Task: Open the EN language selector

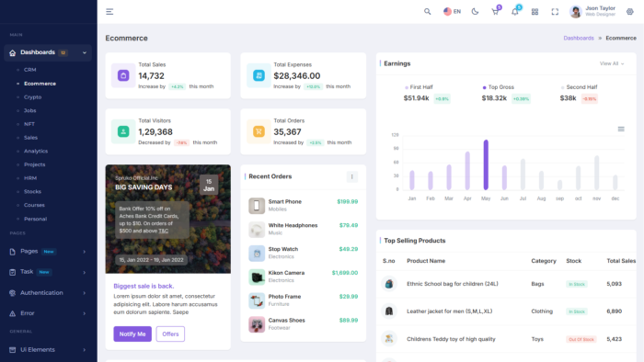Action: [x=452, y=11]
